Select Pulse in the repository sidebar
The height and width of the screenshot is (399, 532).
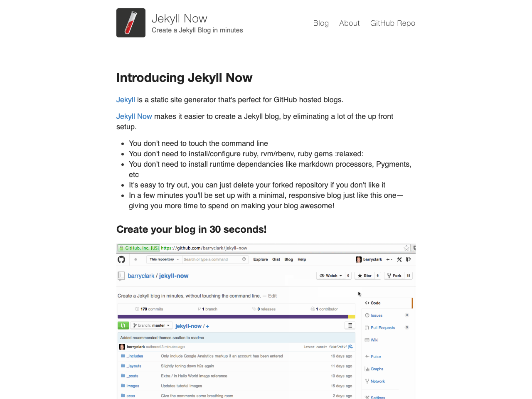(373, 357)
